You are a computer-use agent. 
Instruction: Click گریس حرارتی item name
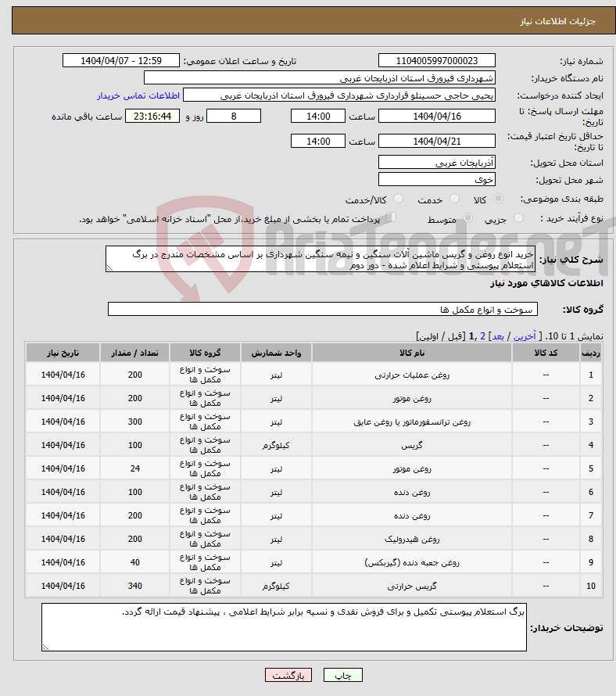click(x=412, y=586)
